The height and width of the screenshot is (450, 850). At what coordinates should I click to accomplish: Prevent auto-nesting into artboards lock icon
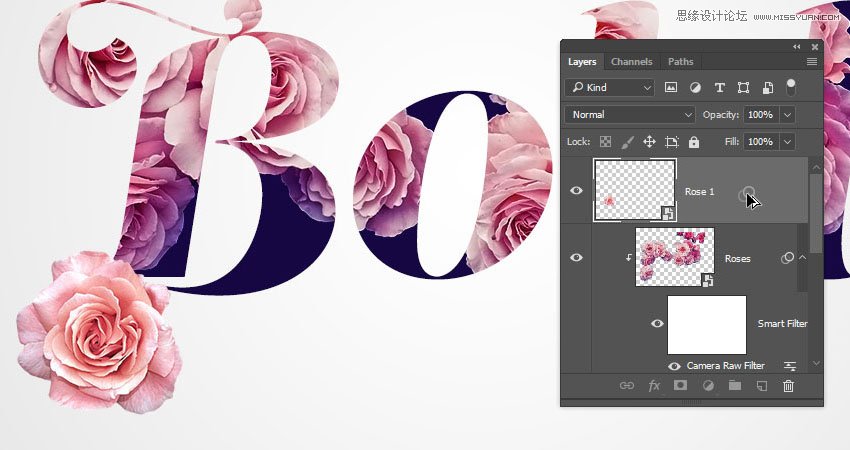coord(672,142)
